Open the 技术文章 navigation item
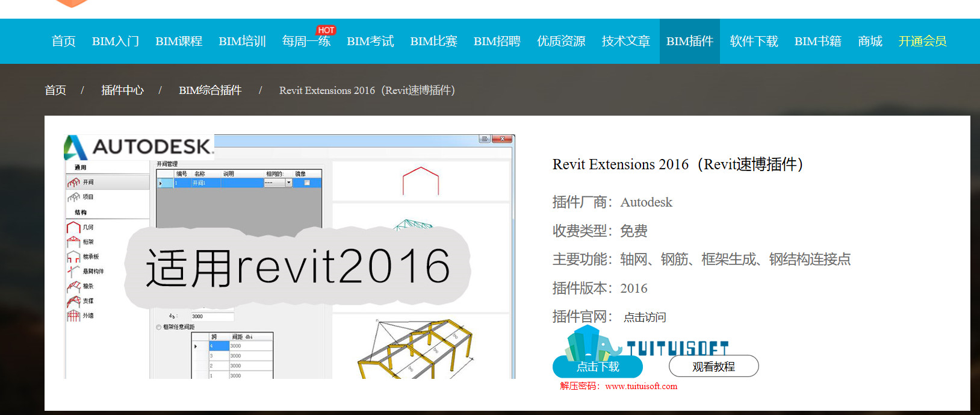Viewport: 980px width, 415px height. [625, 41]
